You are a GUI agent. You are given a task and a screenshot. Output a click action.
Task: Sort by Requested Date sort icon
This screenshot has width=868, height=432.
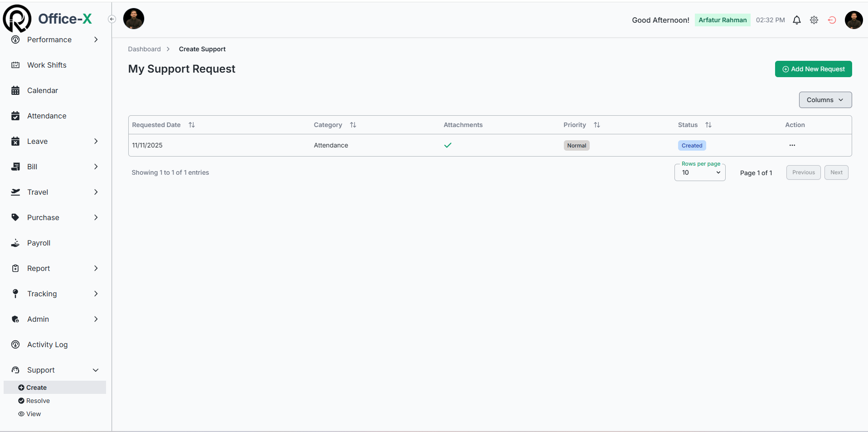[192, 125]
